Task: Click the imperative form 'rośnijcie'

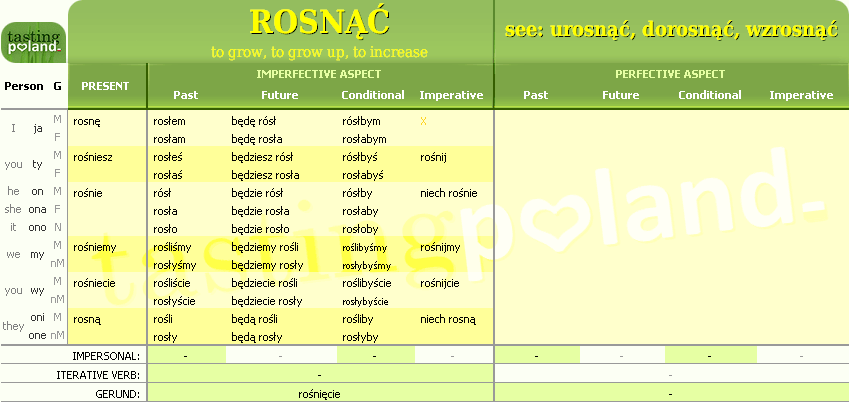Action: click(440, 283)
